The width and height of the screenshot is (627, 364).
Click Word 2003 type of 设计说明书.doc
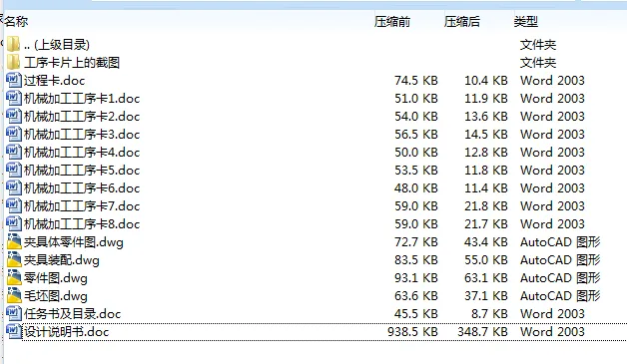pyautogui.click(x=553, y=332)
